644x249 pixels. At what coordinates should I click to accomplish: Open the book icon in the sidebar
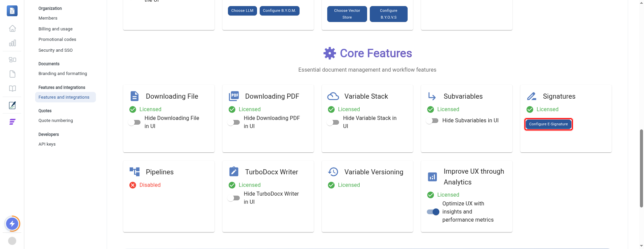(x=12, y=89)
